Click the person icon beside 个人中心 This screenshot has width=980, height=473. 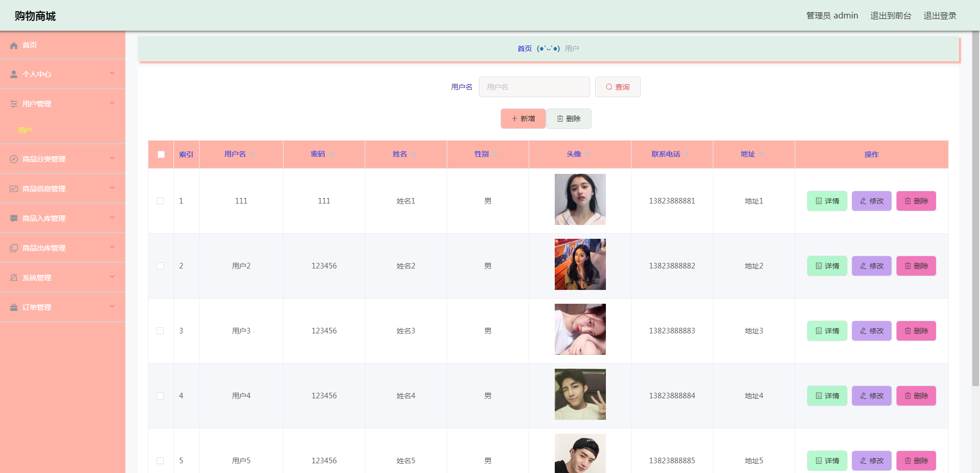point(14,75)
